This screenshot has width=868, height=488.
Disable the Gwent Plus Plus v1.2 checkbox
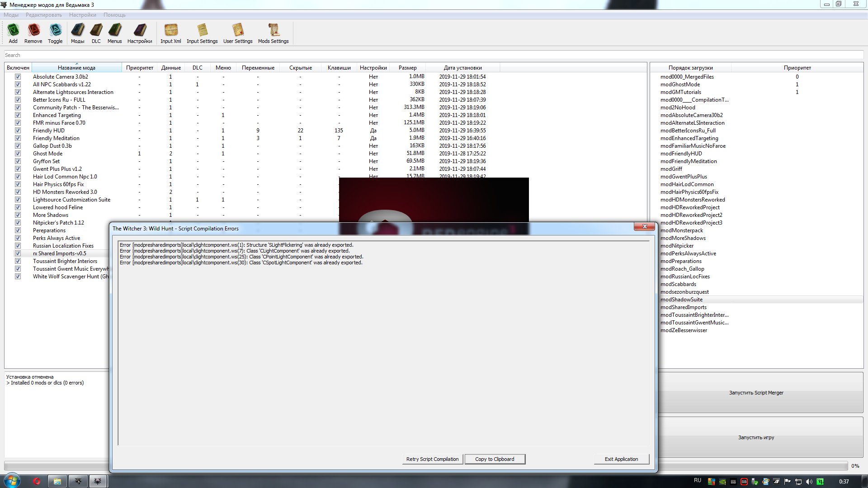pos(18,169)
